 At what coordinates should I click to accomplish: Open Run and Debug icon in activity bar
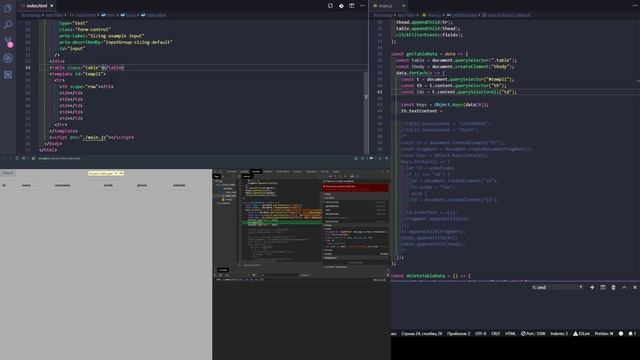click(8, 58)
